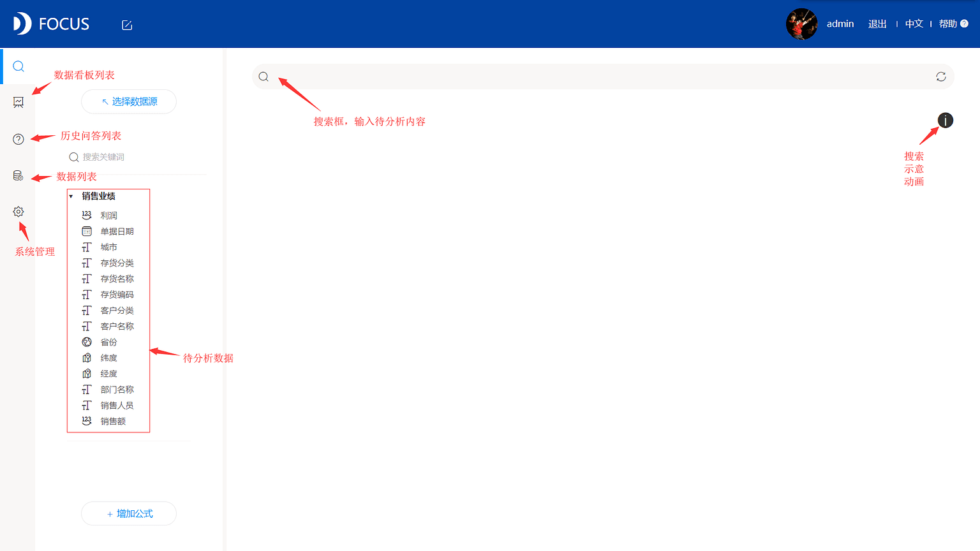
Task: Open the data list database icon
Action: point(19,175)
